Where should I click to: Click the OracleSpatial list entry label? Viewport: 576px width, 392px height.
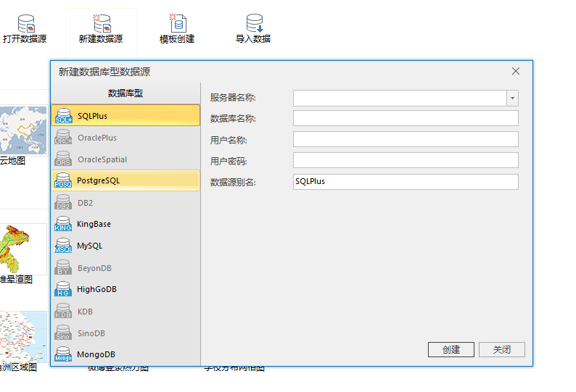click(x=102, y=159)
